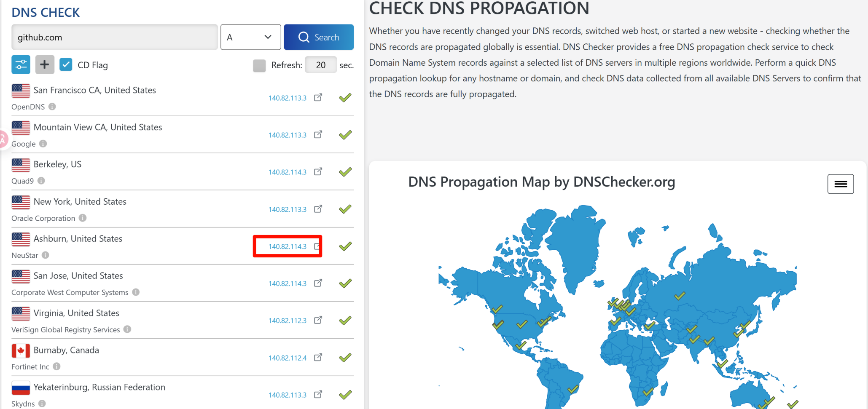The image size is (868, 409).
Task: Click info icon next to Quad9
Action: 41,181
